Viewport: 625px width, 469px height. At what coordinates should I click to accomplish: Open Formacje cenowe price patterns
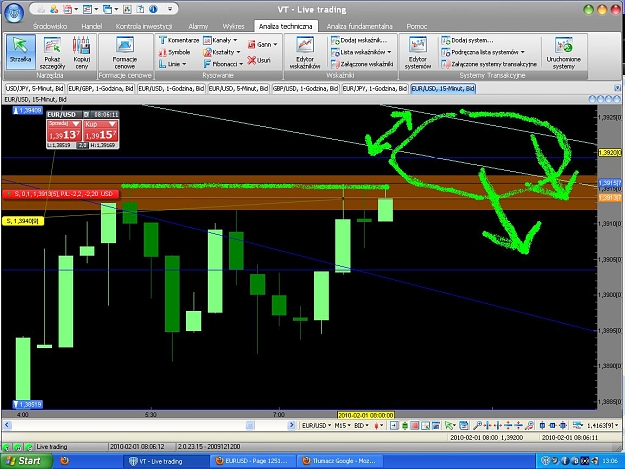(125, 52)
